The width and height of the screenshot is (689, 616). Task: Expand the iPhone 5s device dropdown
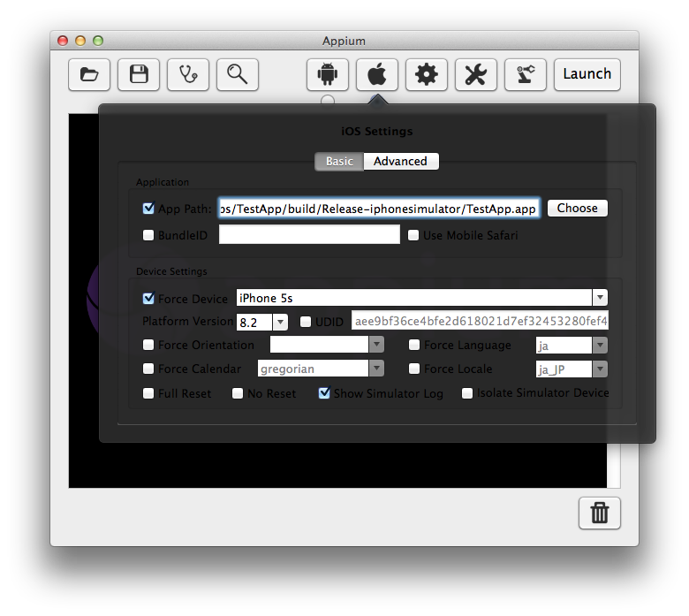(600, 298)
